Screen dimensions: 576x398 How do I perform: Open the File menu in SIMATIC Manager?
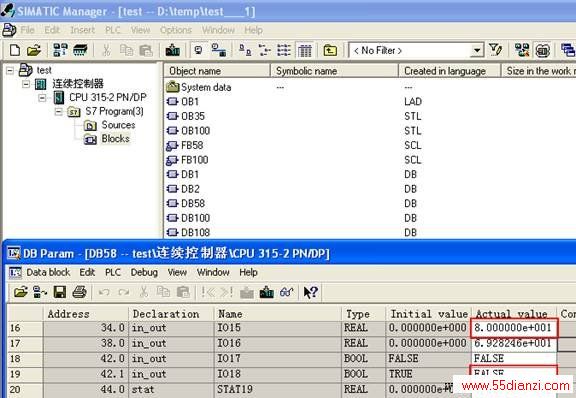tap(28, 30)
